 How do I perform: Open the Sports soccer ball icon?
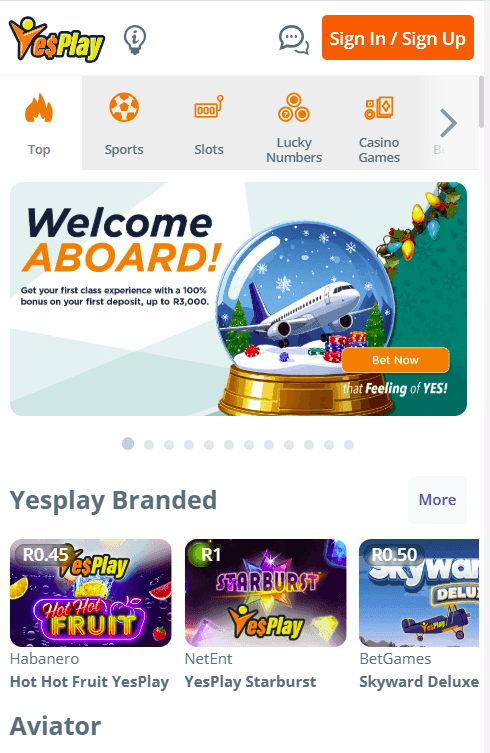[x=124, y=107]
